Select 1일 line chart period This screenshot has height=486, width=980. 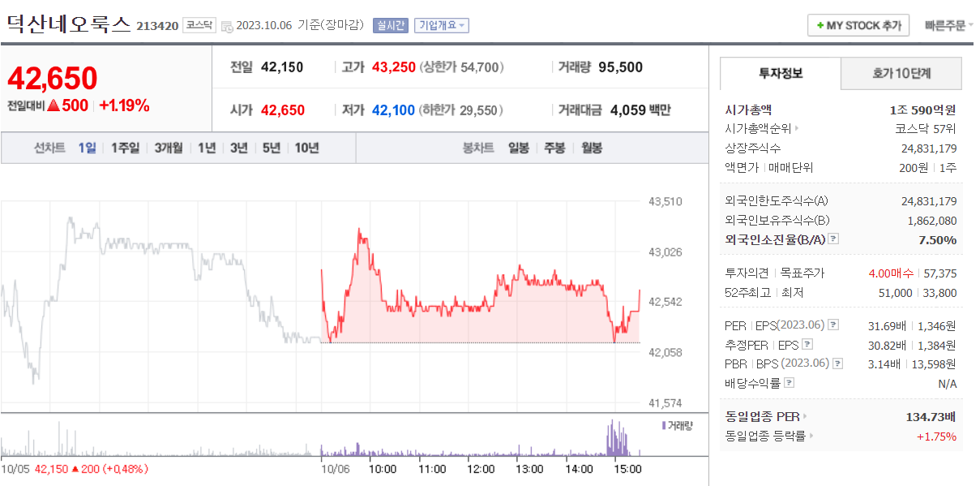click(x=87, y=148)
